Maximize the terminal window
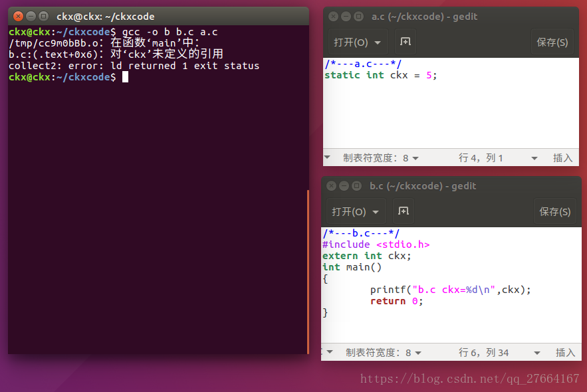The image size is (587, 392). [44, 17]
